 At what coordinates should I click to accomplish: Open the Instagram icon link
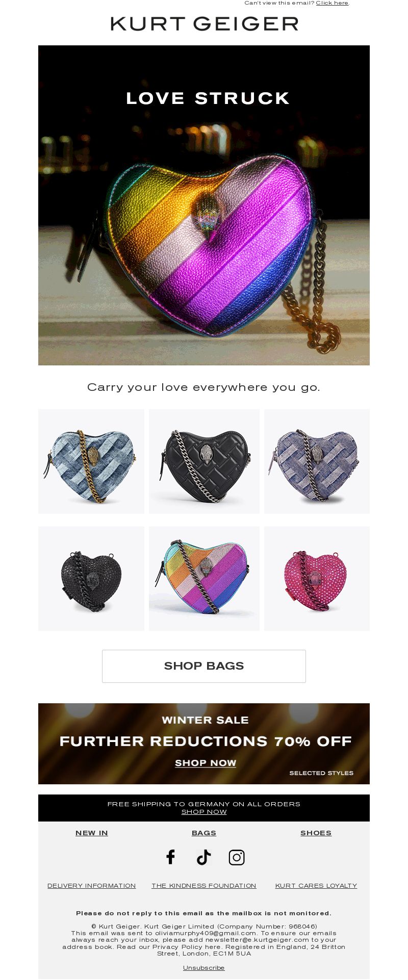(x=237, y=857)
